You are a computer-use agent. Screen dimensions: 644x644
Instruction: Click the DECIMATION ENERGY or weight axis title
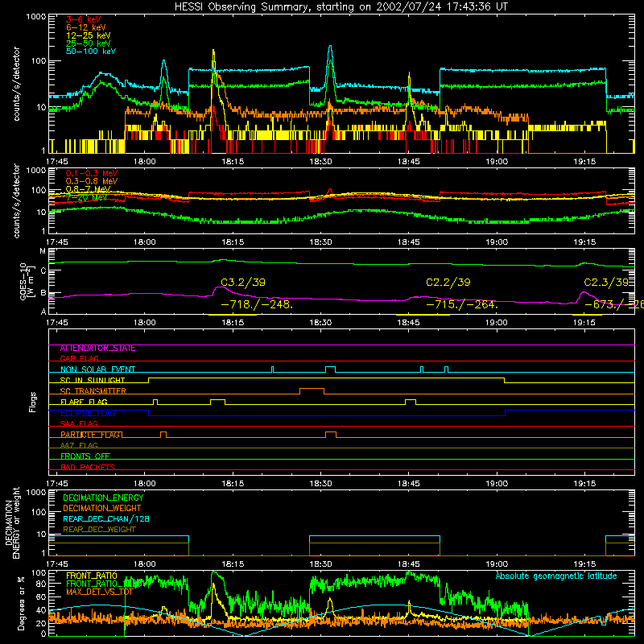(x=12, y=523)
